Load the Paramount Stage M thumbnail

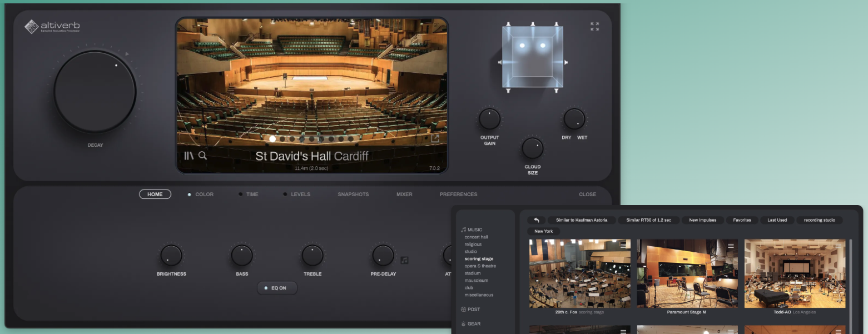[x=687, y=273]
